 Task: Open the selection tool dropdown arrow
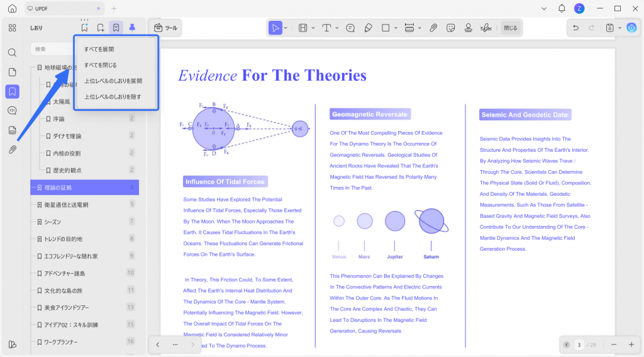[286, 28]
